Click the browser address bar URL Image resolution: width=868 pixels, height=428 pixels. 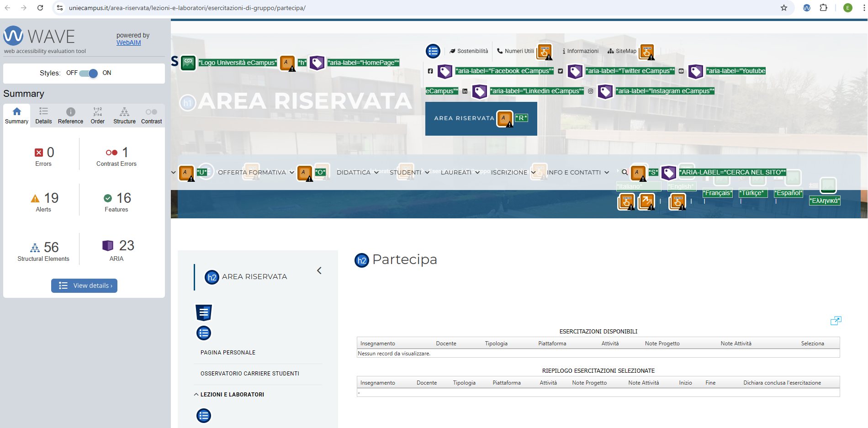[187, 8]
